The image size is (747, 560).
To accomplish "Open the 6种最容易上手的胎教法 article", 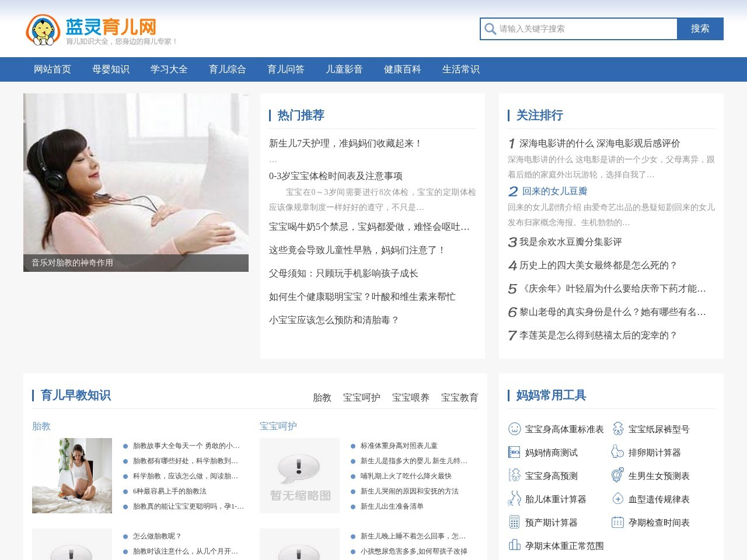I will click(170, 491).
